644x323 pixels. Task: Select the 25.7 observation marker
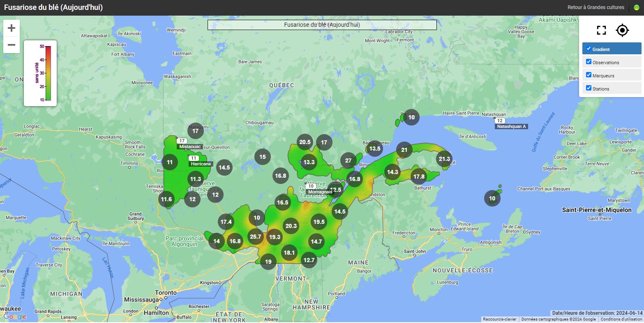coord(255,237)
